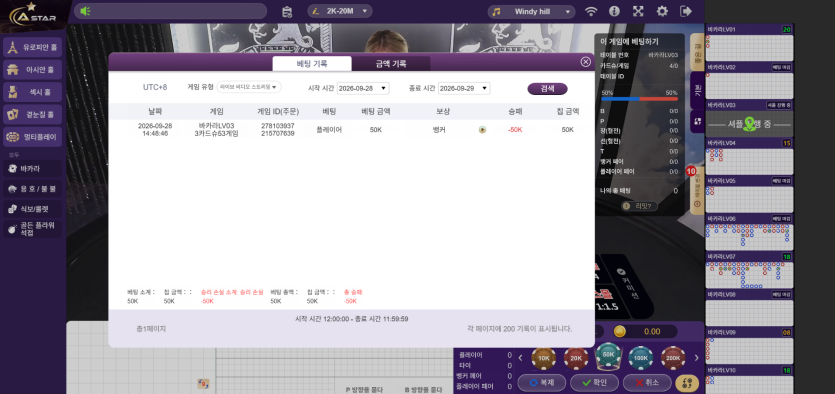Image resolution: width=835 pixels, height=394 pixels.
Task: Open 멀티플레이 in the sidebar
Action: (32, 137)
